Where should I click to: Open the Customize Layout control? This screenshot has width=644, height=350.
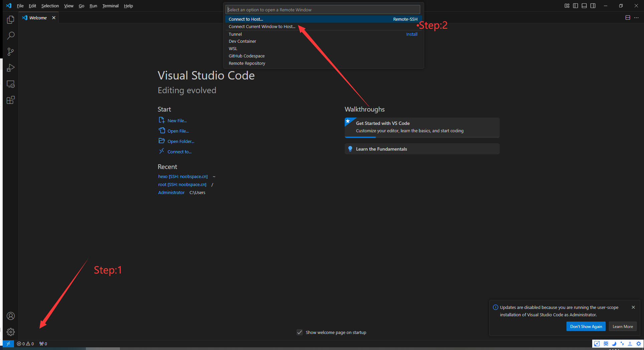point(567,6)
